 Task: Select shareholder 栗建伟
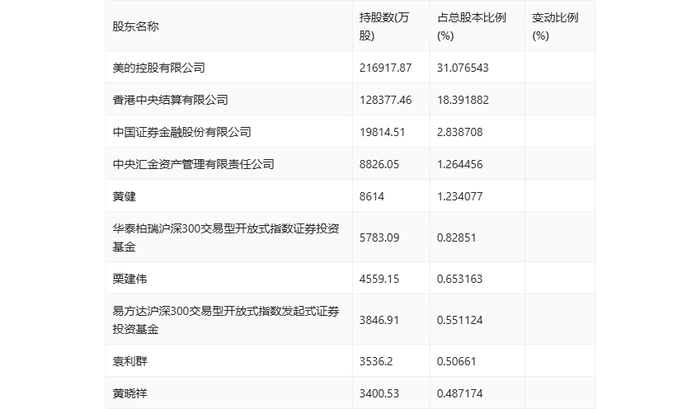pos(130,279)
